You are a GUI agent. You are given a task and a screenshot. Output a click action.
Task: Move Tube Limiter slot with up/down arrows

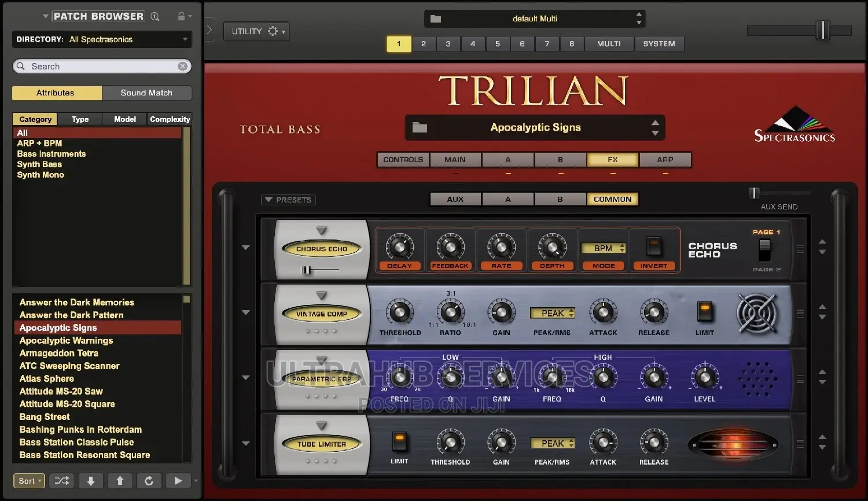tap(822, 443)
